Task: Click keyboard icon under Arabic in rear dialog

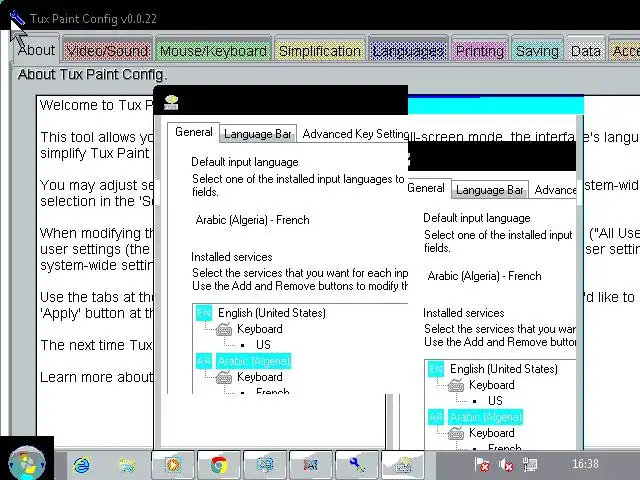Action: click(x=456, y=433)
